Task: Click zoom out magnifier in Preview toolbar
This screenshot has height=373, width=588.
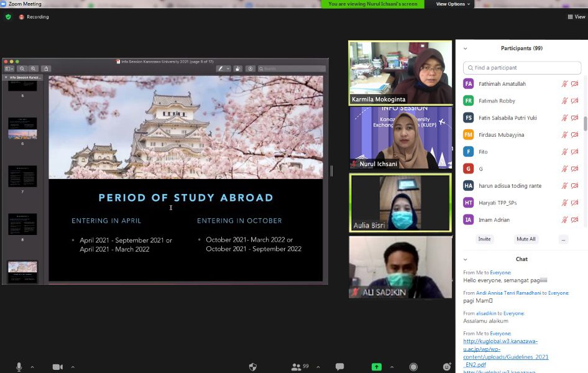Action: [x=22, y=68]
